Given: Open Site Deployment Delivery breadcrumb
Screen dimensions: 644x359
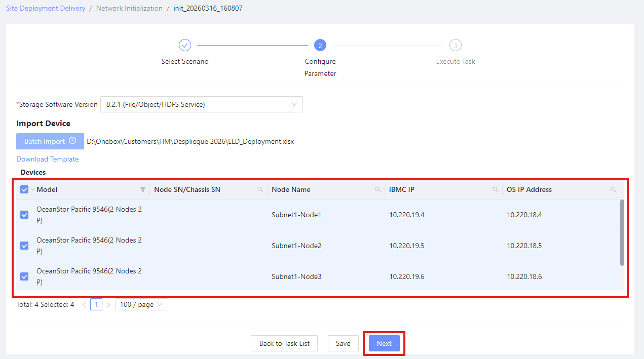Looking at the screenshot, I should click(46, 8).
